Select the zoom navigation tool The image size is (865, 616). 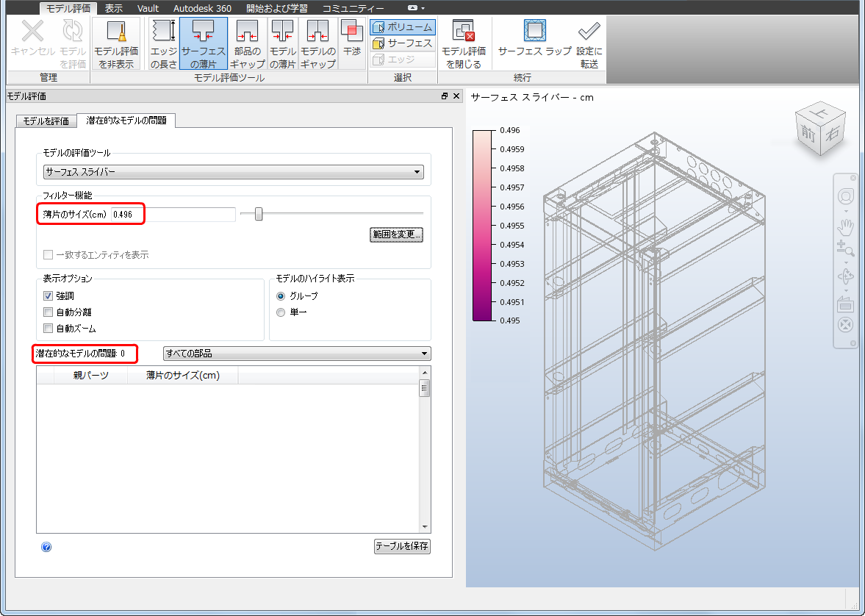[846, 249]
